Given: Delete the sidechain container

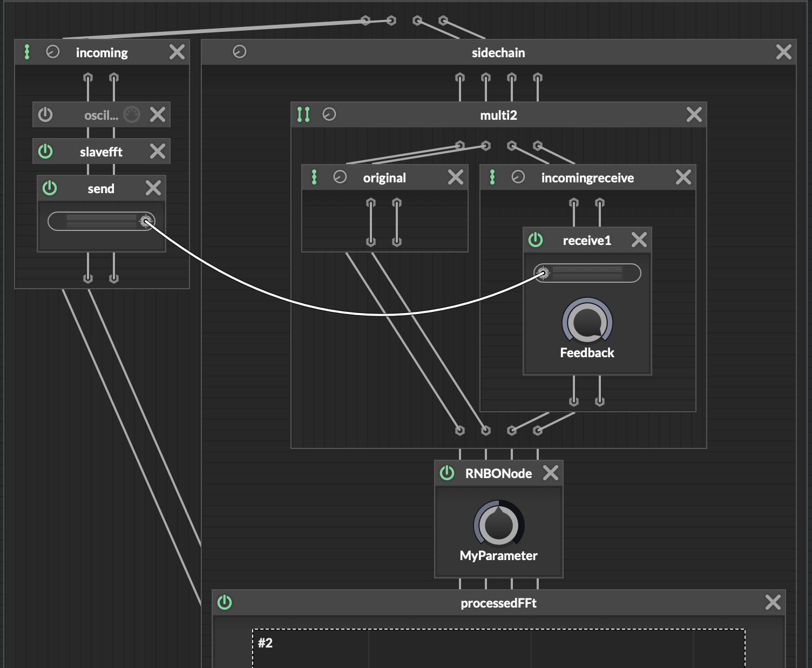Looking at the screenshot, I should click(784, 52).
